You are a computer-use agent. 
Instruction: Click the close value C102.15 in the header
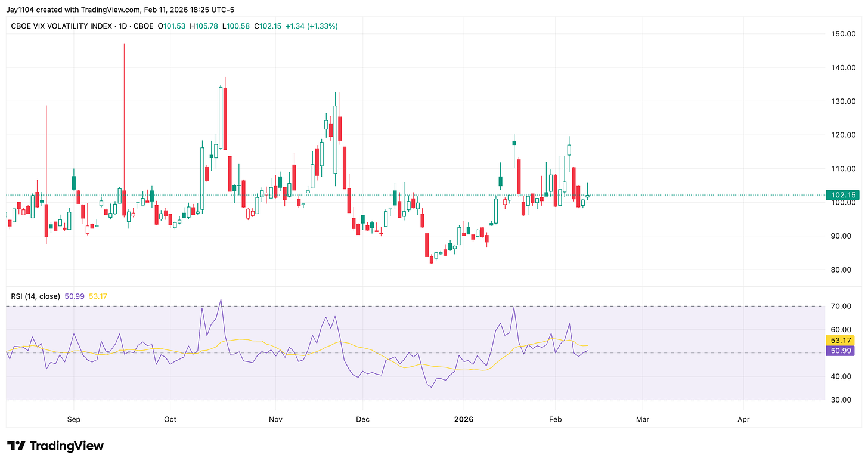pyautogui.click(x=269, y=26)
